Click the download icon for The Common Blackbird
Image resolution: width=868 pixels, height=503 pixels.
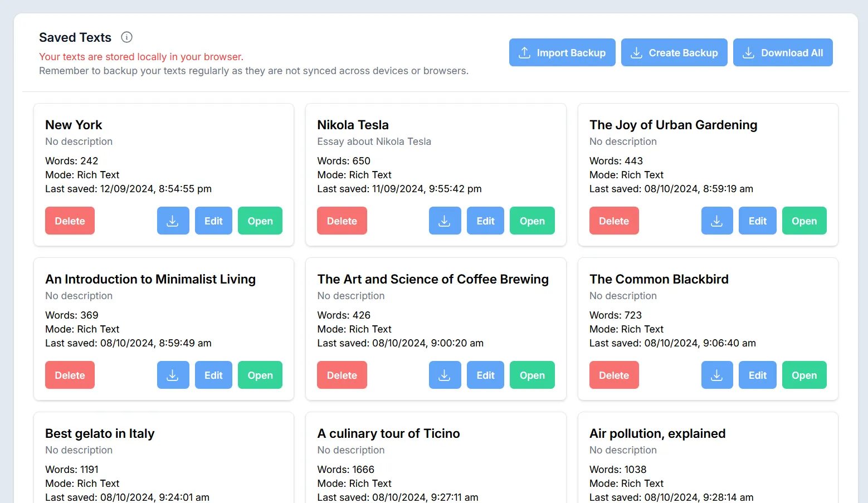(x=717, y=375)
